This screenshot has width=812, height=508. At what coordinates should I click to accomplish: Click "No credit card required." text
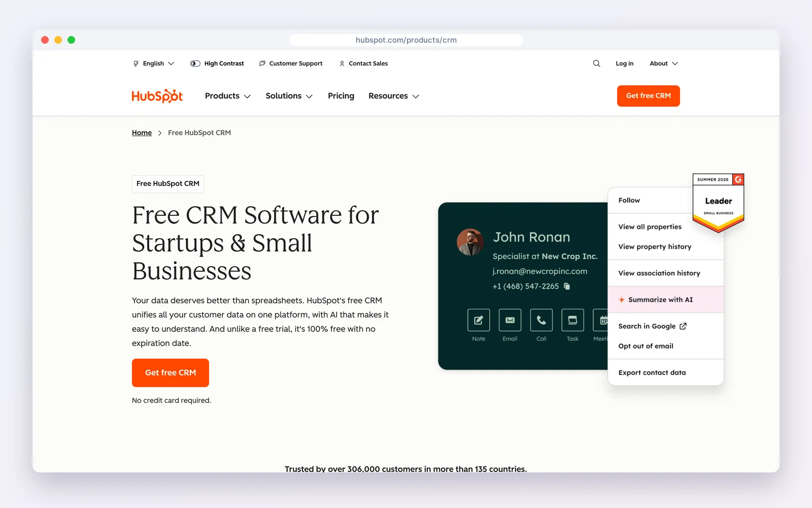(172, 400)
